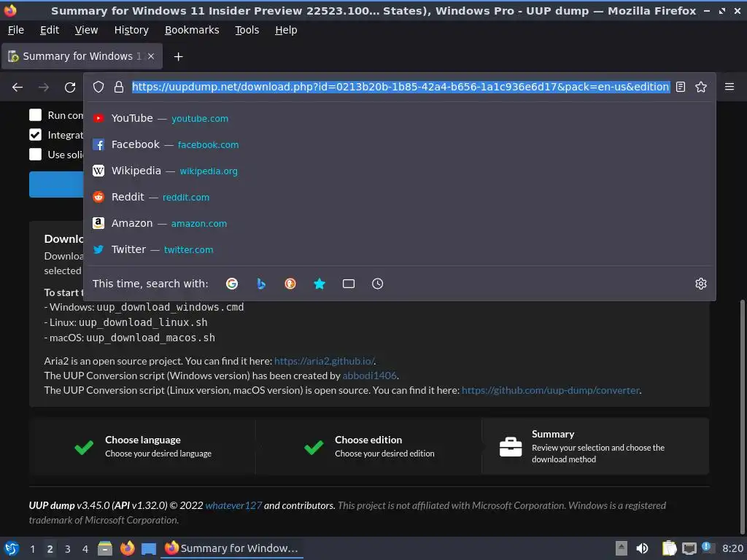Screen dimensions: 747x560
Task: Search with Google this time
Action: [232, 284]
